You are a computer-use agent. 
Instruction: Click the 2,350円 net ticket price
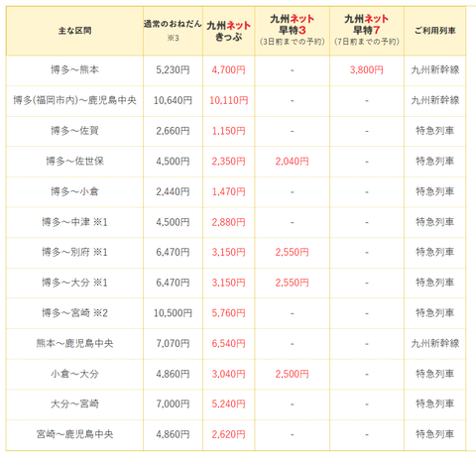tap(228, 161)
